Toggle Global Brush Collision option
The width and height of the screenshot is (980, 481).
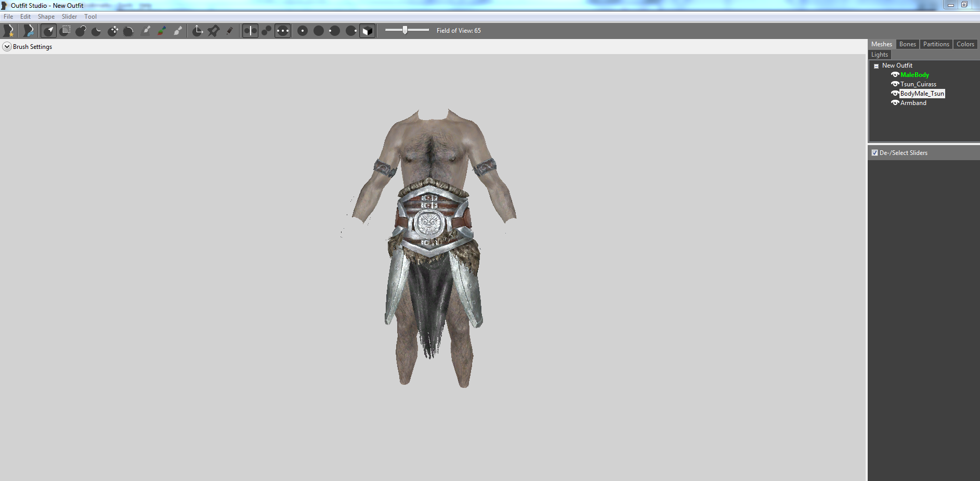(x=282, y=31)
